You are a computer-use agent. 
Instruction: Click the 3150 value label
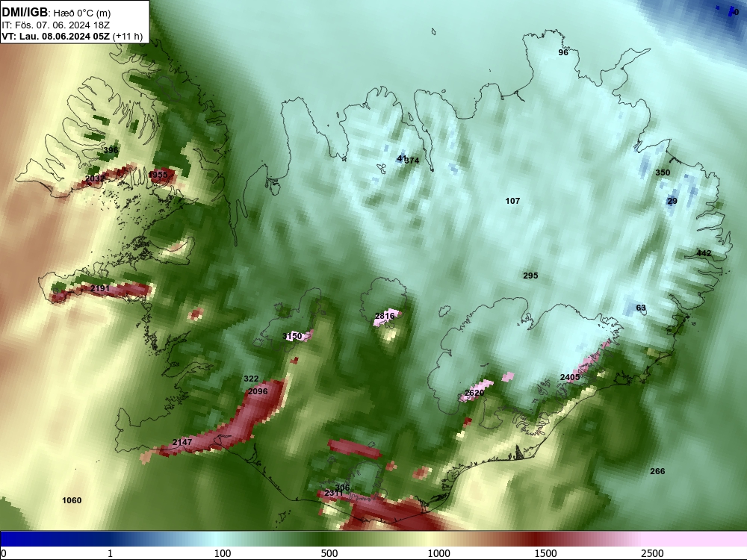pyautogui.click(x=292, y=336)
